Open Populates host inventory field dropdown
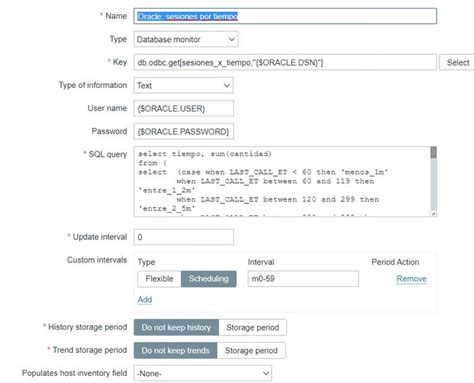Screen dimensions: 474x383 point(203,373)
